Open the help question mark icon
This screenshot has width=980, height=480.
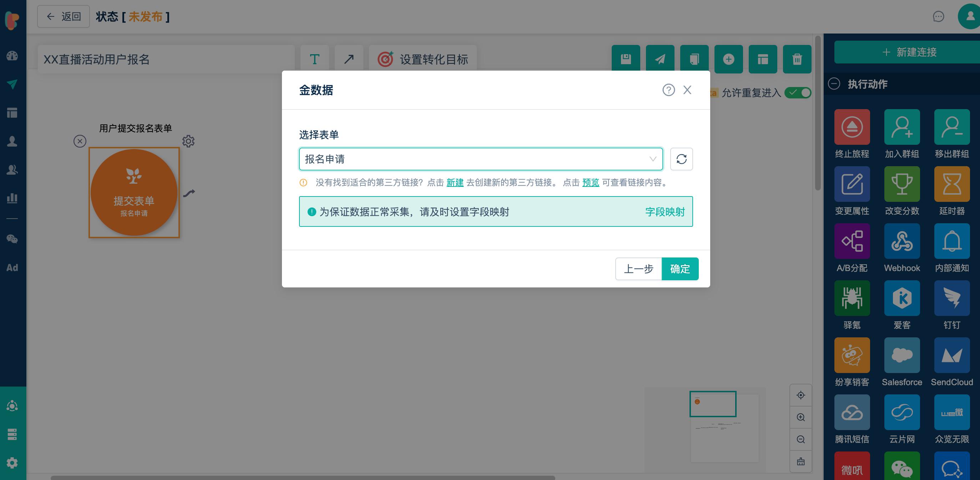click(x=668, y=90)
